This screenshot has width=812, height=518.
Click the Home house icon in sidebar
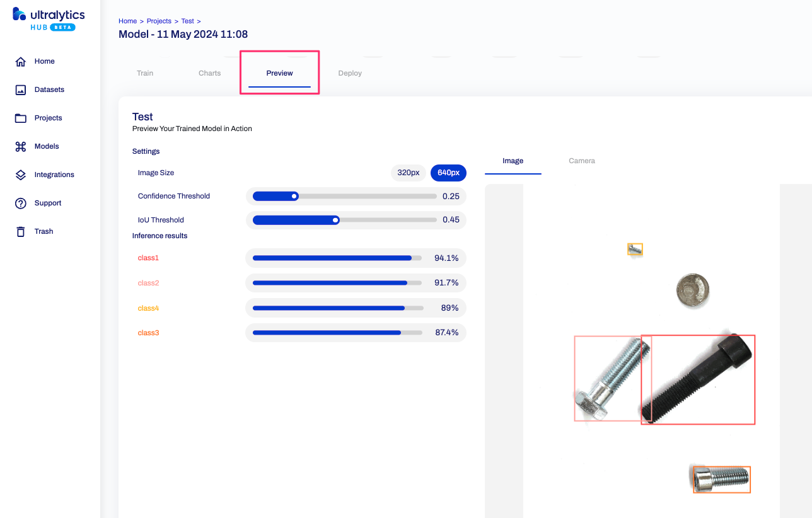21,62
